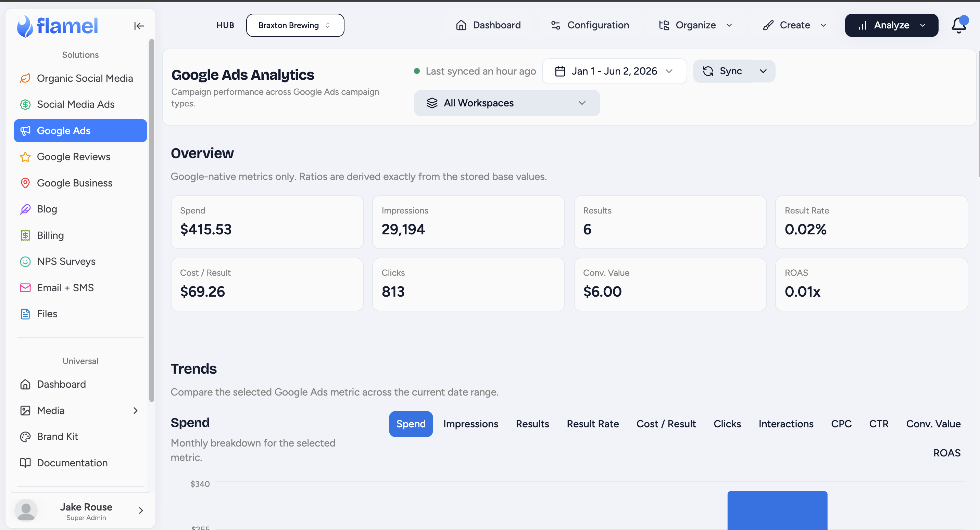Click the Brand Kit palette icon

tap(25, 437)
